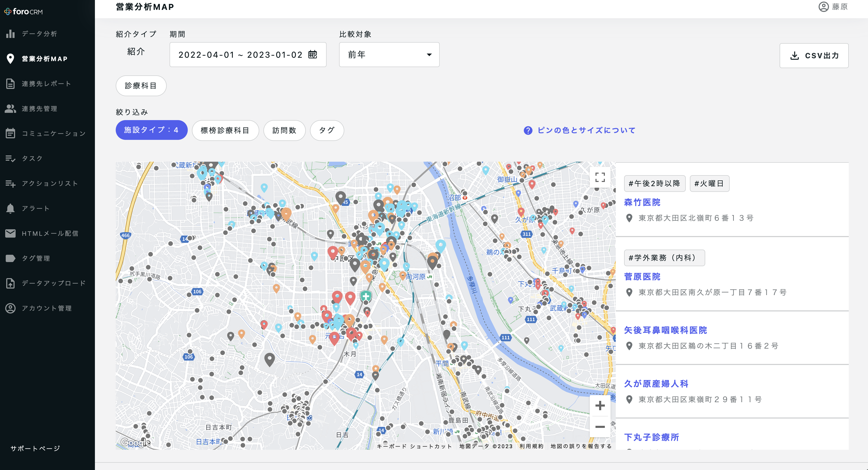Open 連携先管理 people icon
This screenshot has width=868, height=470.
pyautogui.click(x=10, y=108)
